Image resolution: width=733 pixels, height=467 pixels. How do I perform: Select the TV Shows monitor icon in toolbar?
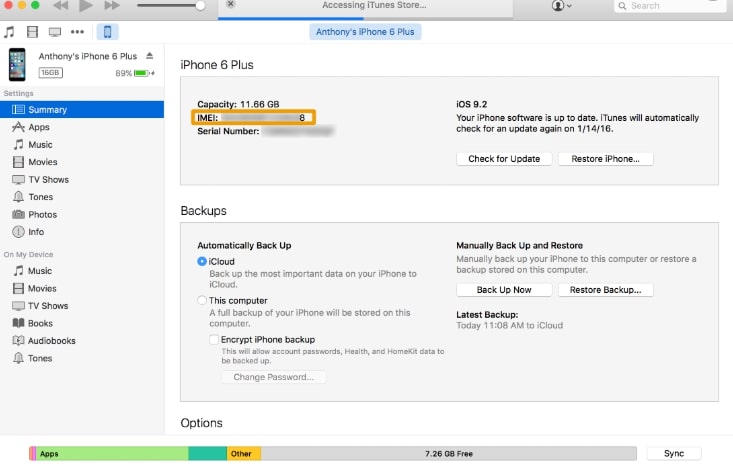point(55,33)
